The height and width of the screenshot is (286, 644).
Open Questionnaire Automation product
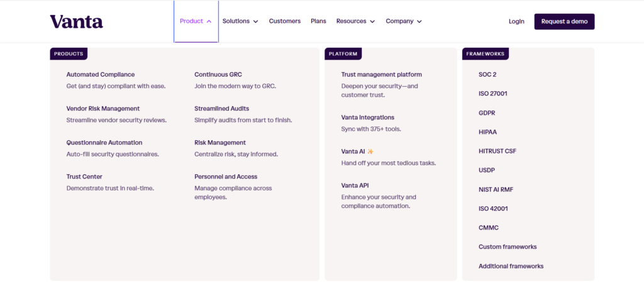pos(104,143)
